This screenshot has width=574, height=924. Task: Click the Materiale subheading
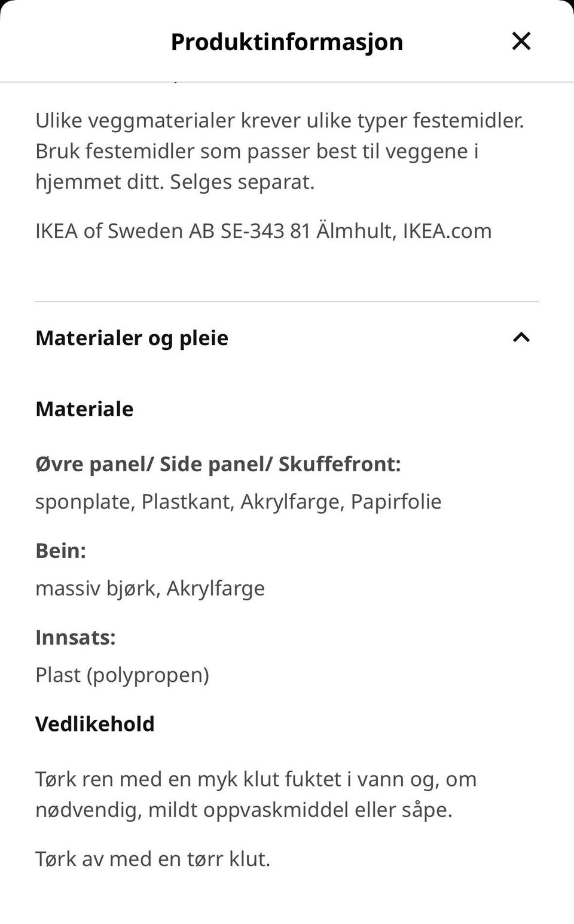click(x=84, y=409)
